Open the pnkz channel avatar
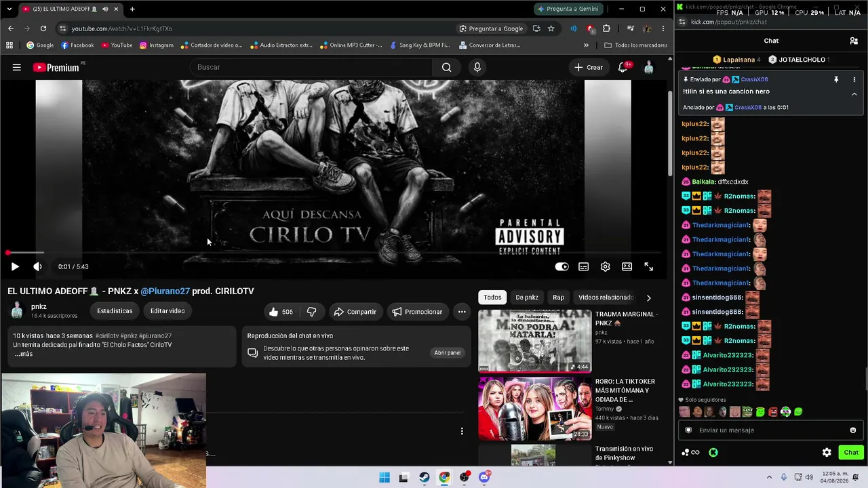868x488 pixels. [x=17, y=311]
